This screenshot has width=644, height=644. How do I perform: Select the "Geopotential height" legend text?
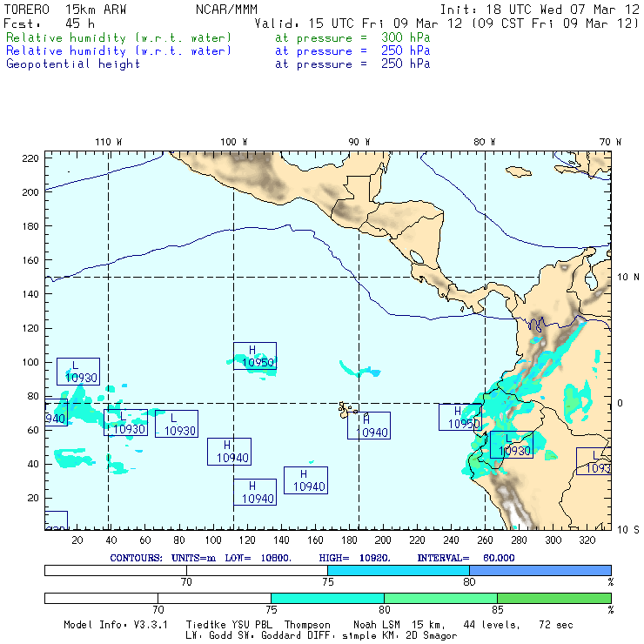(x=73, y=64)
